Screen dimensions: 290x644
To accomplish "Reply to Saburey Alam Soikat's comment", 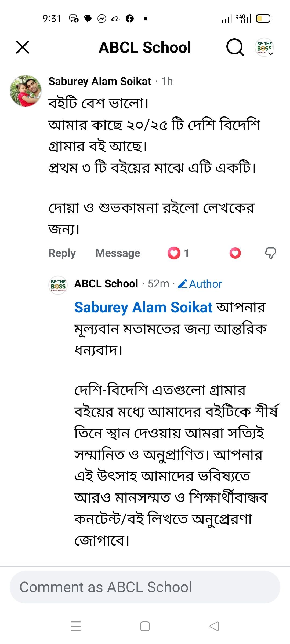I will (62, 253).
